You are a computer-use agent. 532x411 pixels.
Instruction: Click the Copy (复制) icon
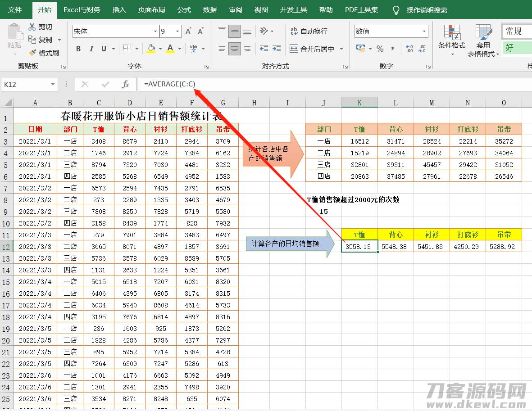pos(32,40)
